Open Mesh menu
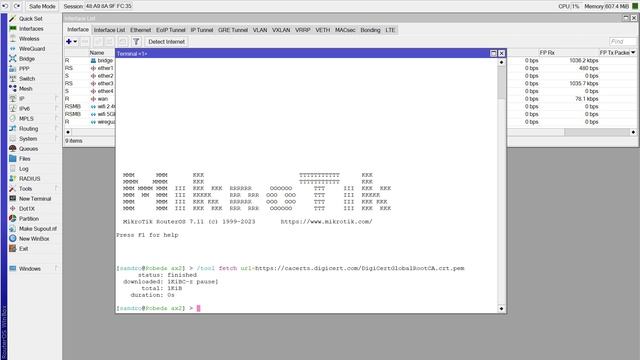Viewport: 640px width, 360px height. tap(26, 89)
